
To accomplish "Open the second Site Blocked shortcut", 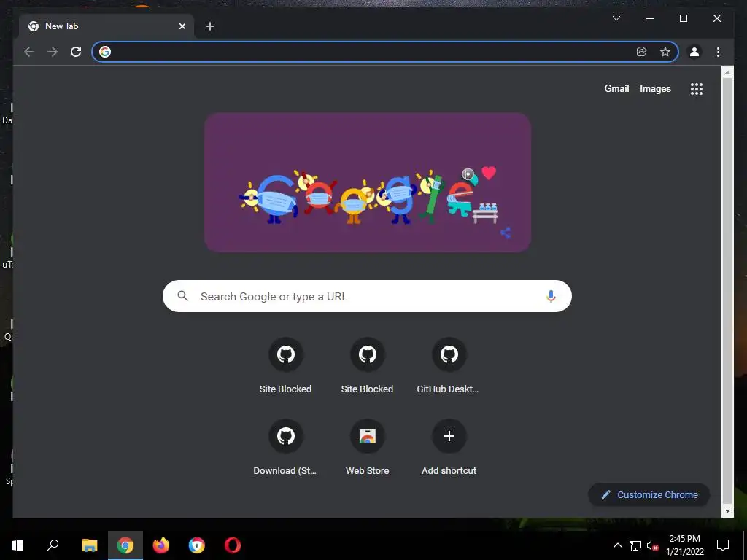I will (368, 365).
